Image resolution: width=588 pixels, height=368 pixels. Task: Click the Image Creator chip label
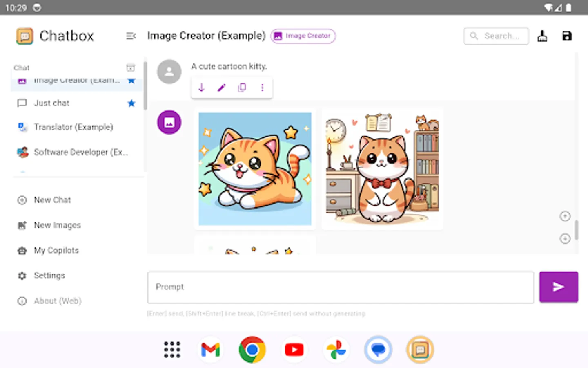[303, 36]
